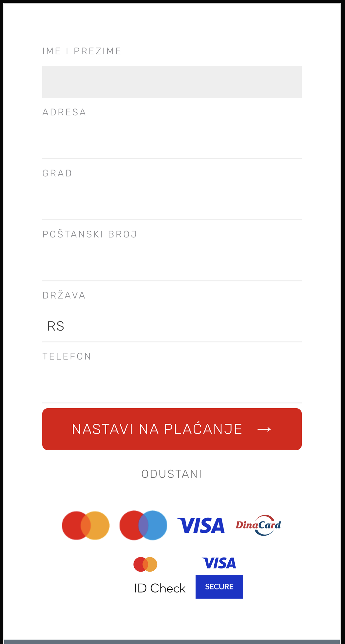Click the DinaCard logo
Viewport: 345px width, 644px height.
point(258,525)
